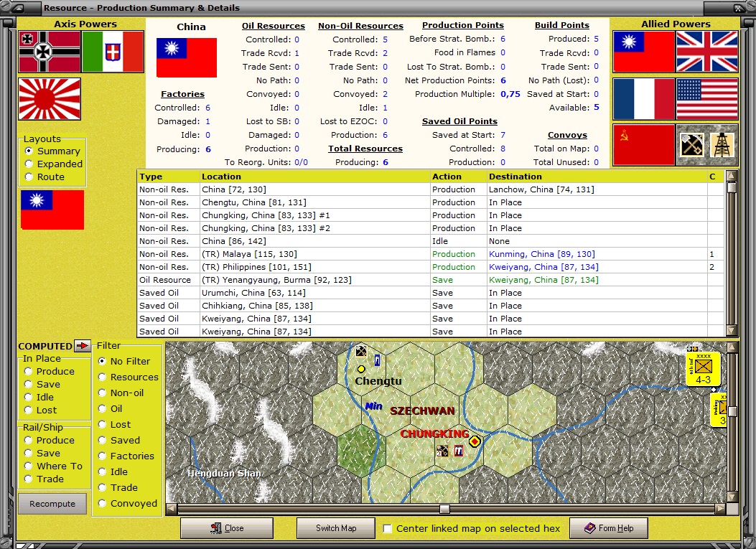Choose the Japanese rising sun flag

(x=50, y=99)
